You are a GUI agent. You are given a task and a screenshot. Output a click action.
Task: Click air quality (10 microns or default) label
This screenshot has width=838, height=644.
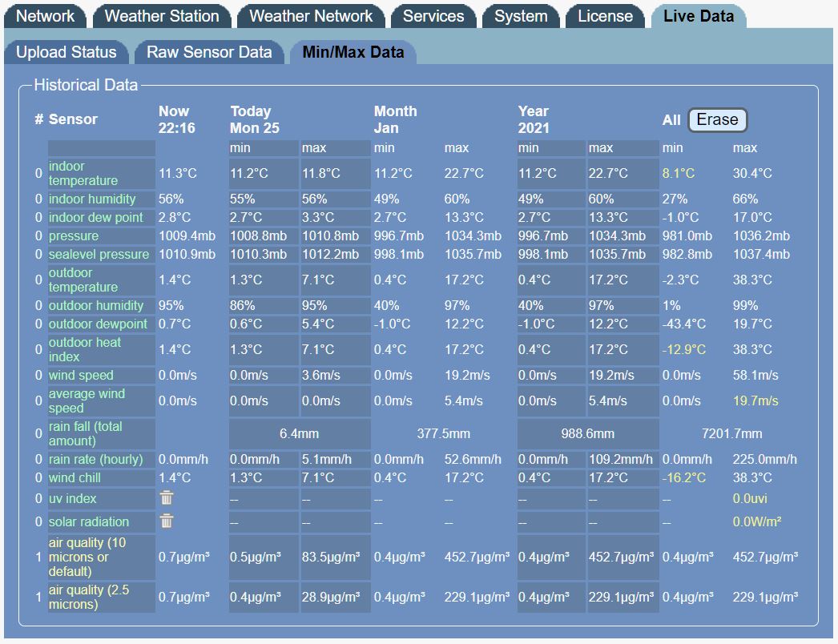pyautogui.click(x=87, y=557)
